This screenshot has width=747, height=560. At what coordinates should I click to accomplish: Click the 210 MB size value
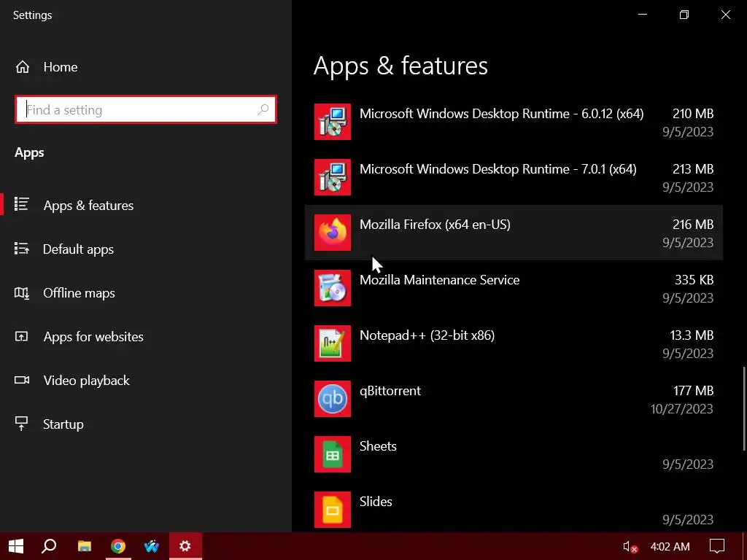693,114
